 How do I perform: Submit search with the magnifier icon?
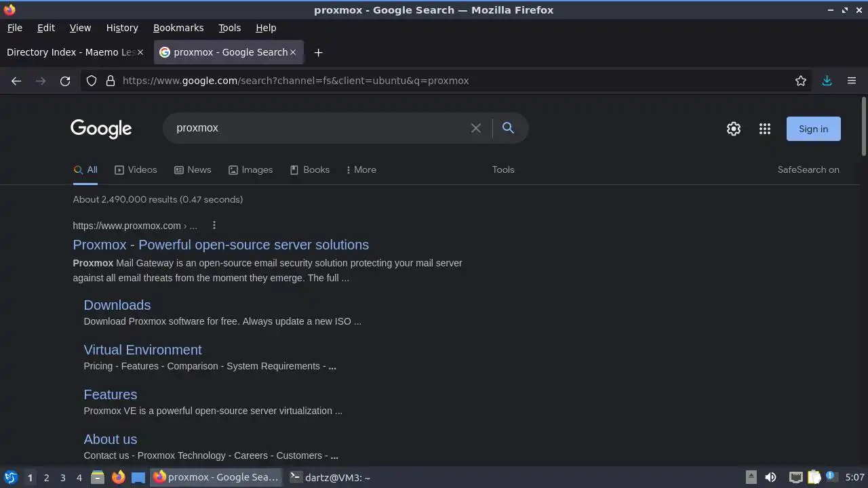pos(508,127)
